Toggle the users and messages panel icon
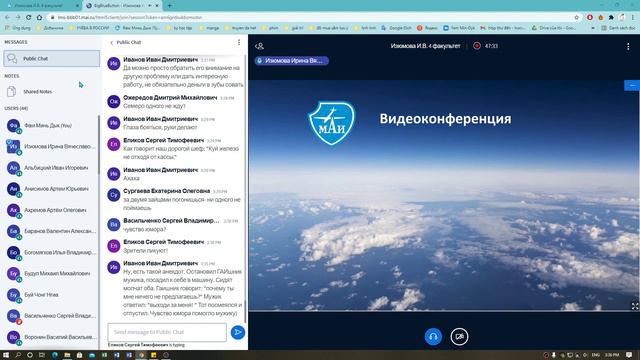Screen dimensions: 640x360 pyautogui.click(x=259, y=46)
